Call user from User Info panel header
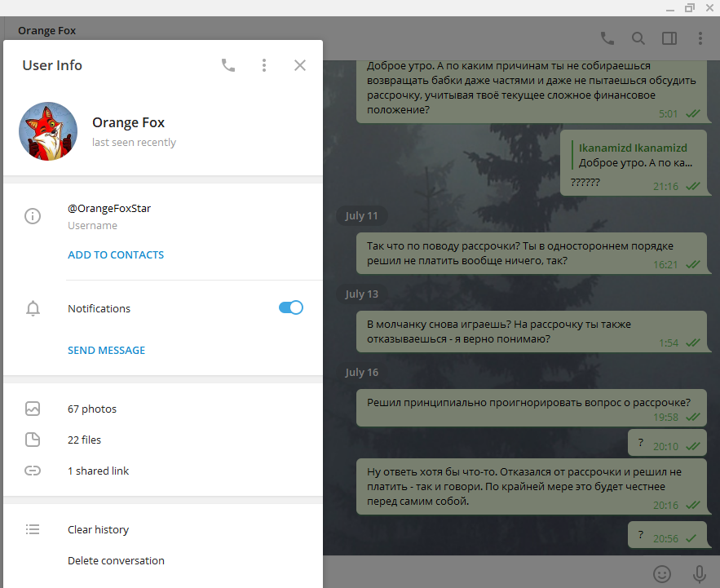Viewport: 720px width, 588px height. tap(228, 65)
